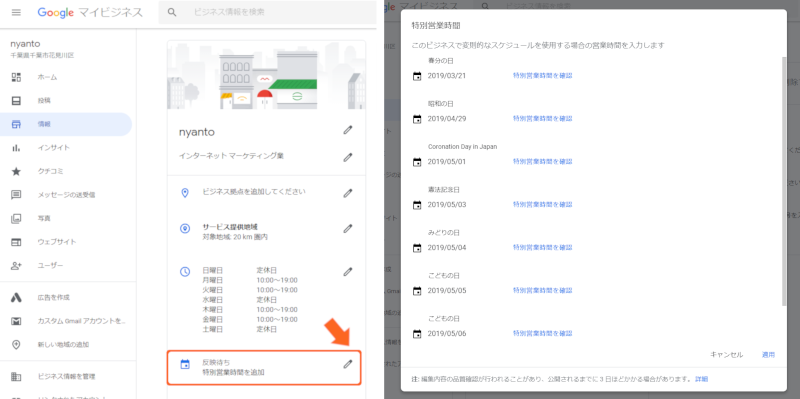
Task: Click the calendar icon for 2019/04/29
Action: [417, 119]
